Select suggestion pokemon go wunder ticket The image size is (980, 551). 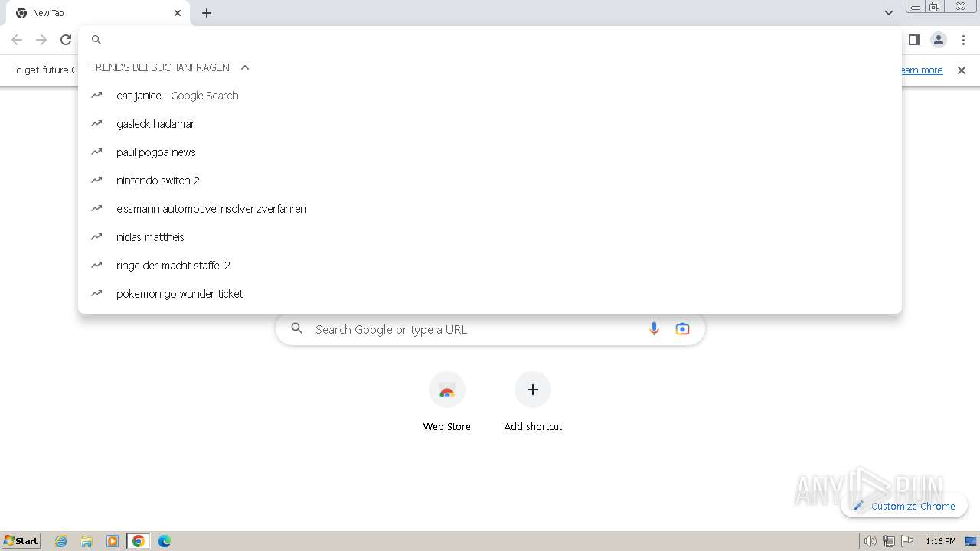(x=490, y=294)
